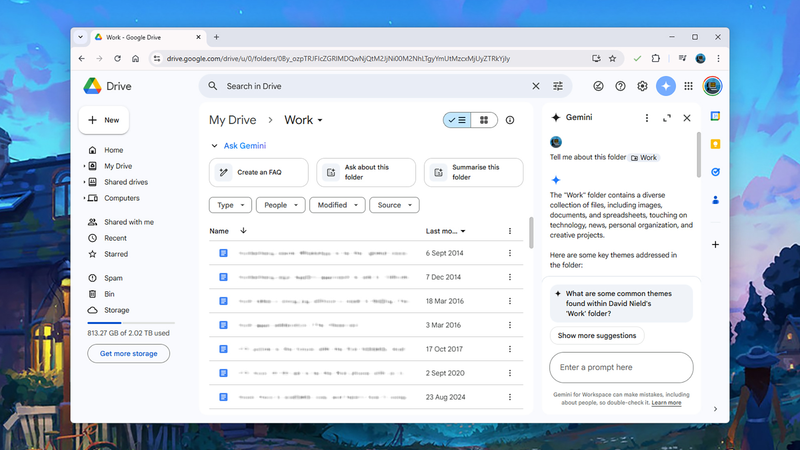Open Google Tasks side panel icon
The width and height of the screenshot is (800, 450).
point(715,172)
